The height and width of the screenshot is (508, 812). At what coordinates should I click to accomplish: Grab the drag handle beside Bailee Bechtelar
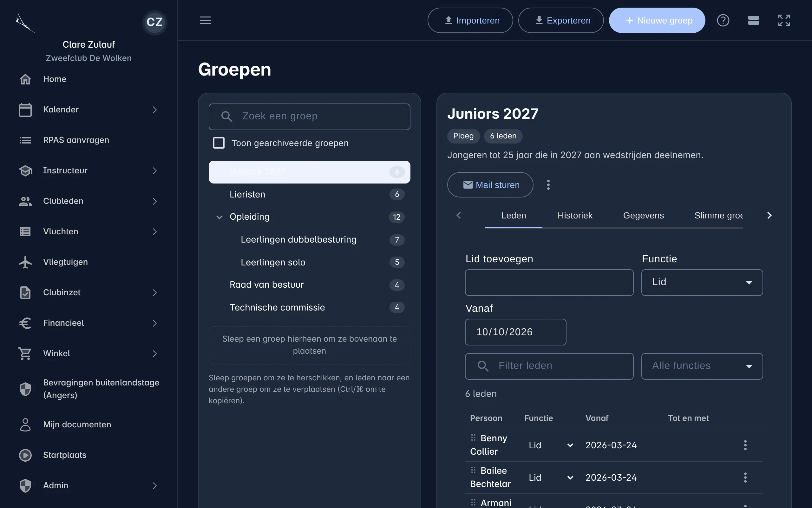[x=473, y=470]
